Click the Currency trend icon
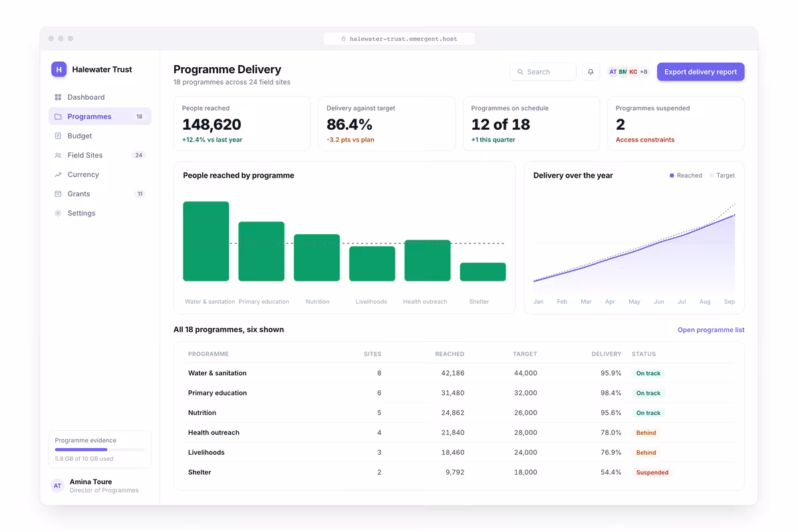Screen dimensions: 798x532 click(x=58, y=174)
